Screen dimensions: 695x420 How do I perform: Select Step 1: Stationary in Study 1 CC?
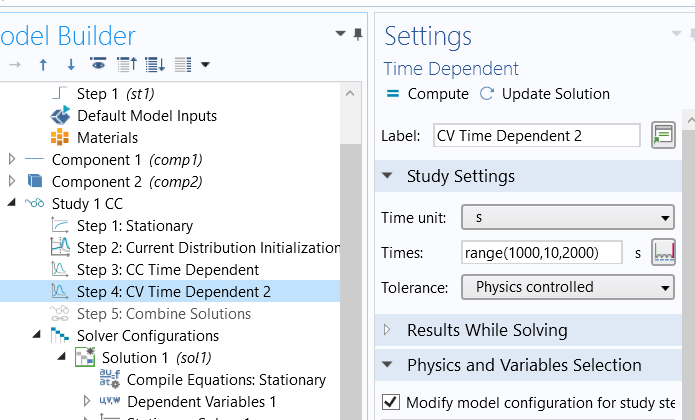(x=134, y=225)
